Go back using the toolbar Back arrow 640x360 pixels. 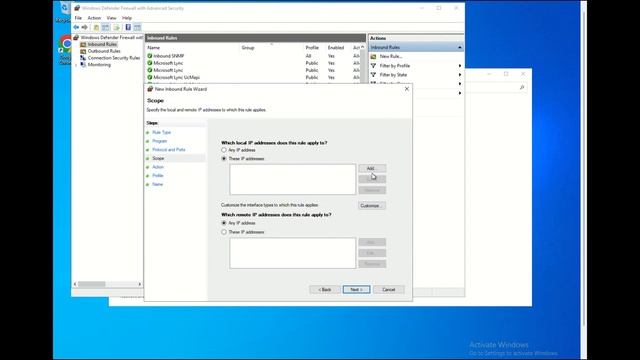coord(76,27)
